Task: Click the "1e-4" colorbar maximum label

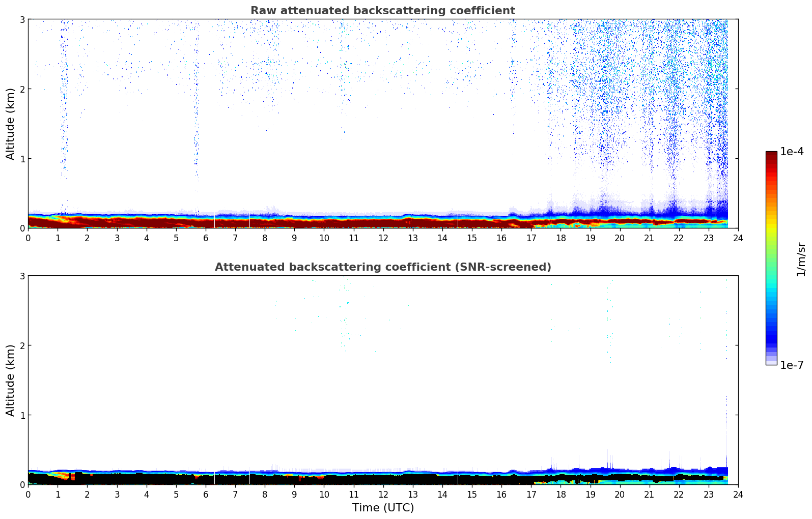Action: [x=792, y=152]
